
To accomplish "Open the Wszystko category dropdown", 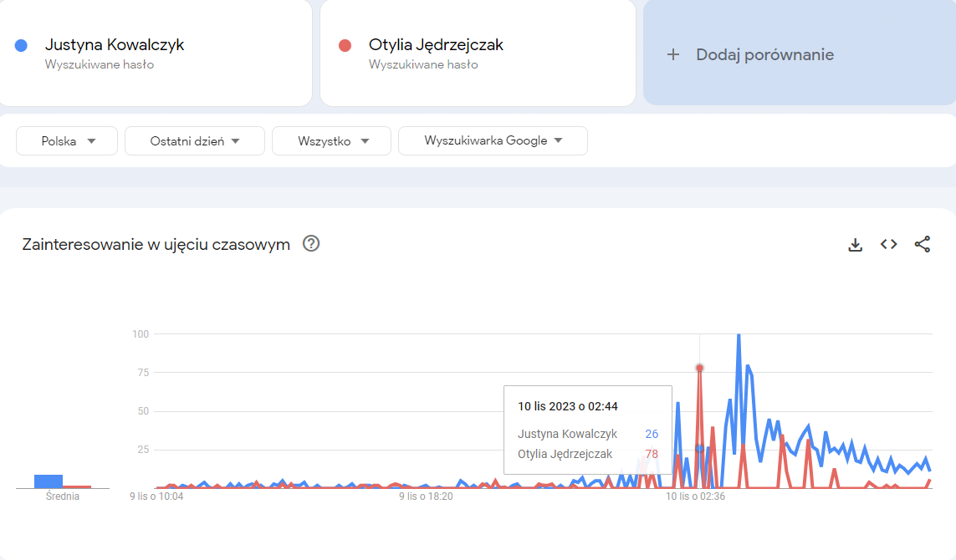I will tap(332, 140).
